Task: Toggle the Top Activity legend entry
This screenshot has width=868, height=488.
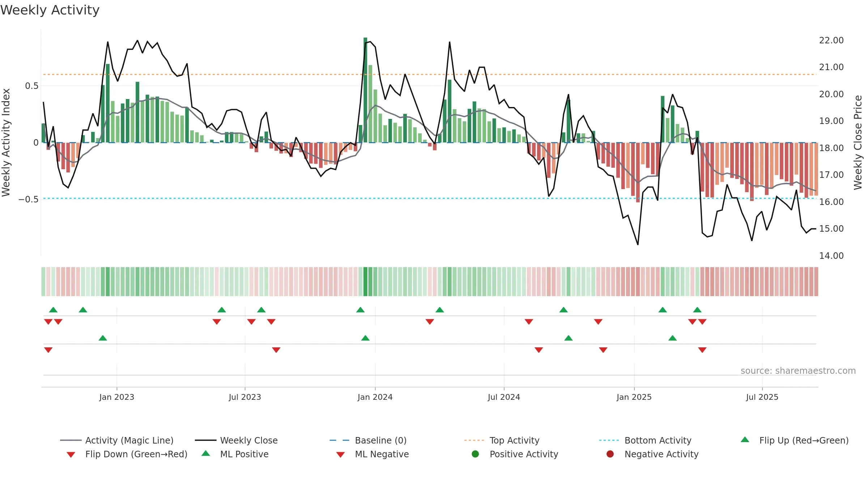Action: (502, 440)
